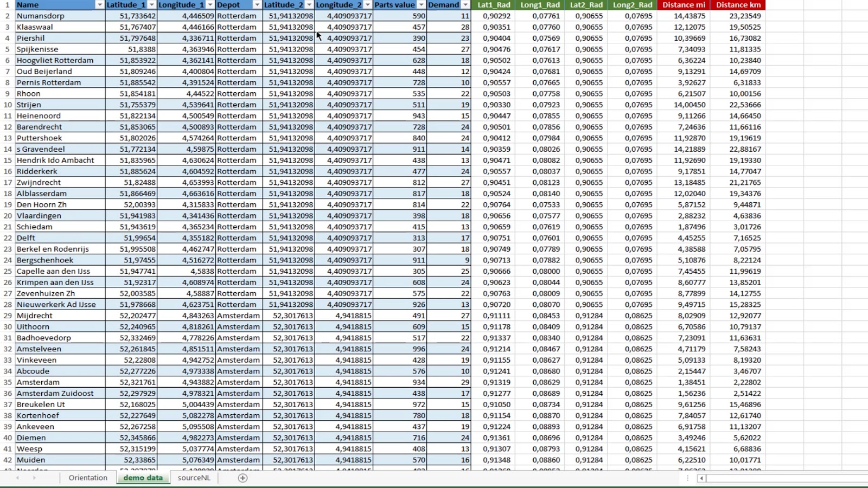Click the s Gravendeel name cell

click(60, 149)
